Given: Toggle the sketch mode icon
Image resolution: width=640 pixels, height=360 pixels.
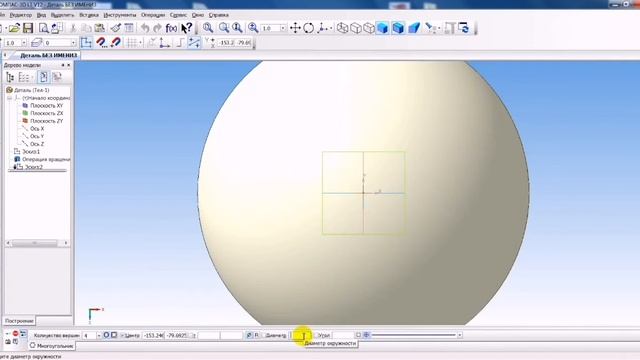Looking at the screenshot, I should click(x=86, y=42).
